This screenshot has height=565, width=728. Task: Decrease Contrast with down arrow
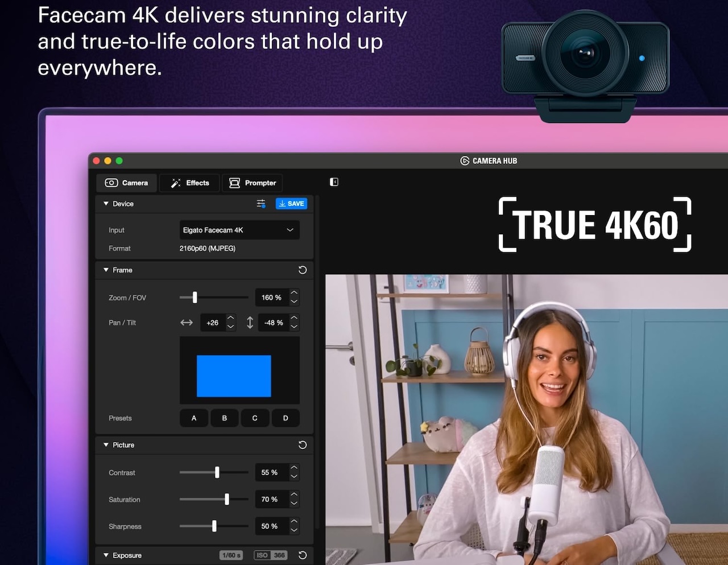pos(294,476)
